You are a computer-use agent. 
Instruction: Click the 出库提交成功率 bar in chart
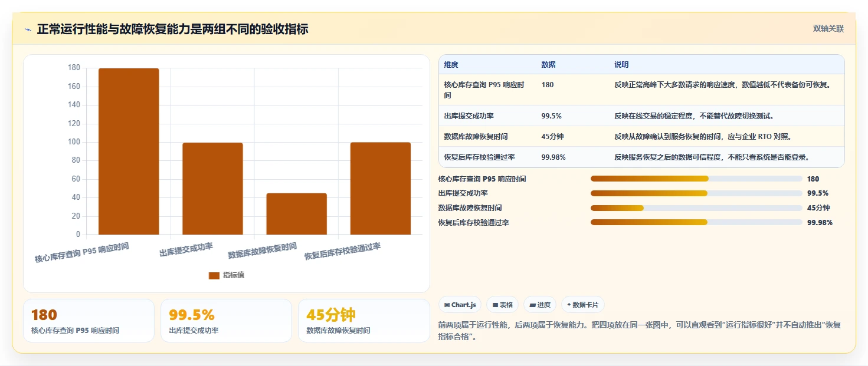[212, 189]
